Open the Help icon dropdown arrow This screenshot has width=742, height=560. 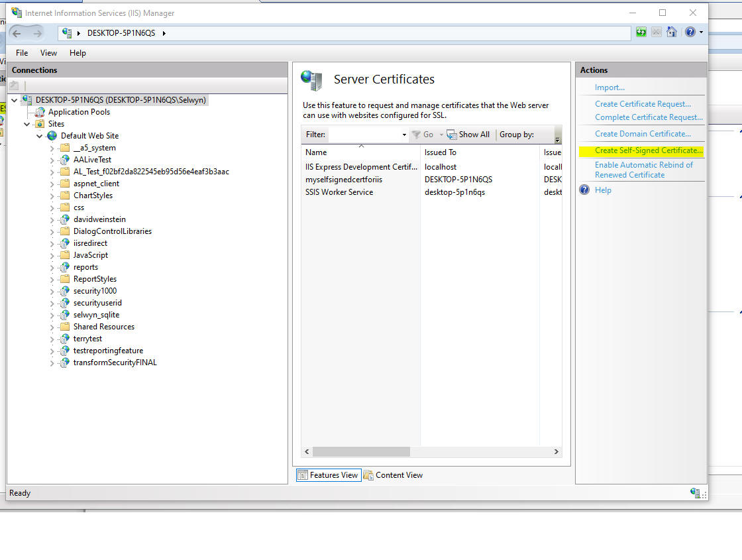(702, 32)
